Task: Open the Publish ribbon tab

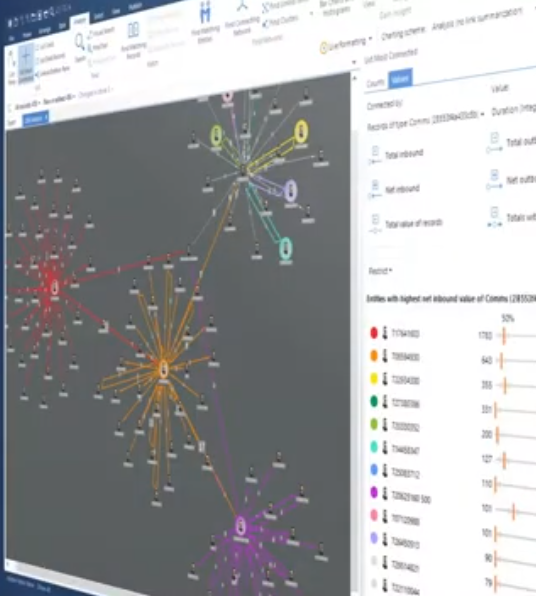Action: coord(135,6)
